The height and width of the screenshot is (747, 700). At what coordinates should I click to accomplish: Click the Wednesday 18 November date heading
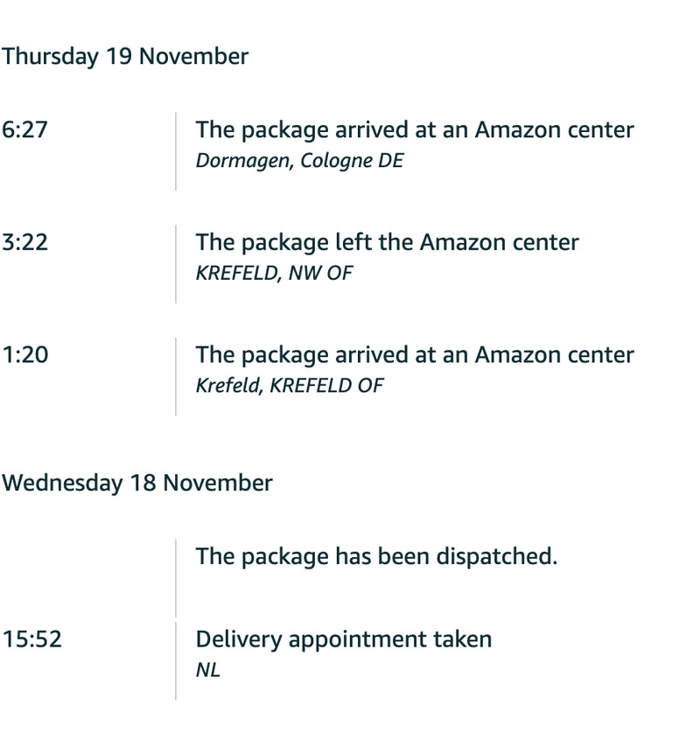point(136,483)
